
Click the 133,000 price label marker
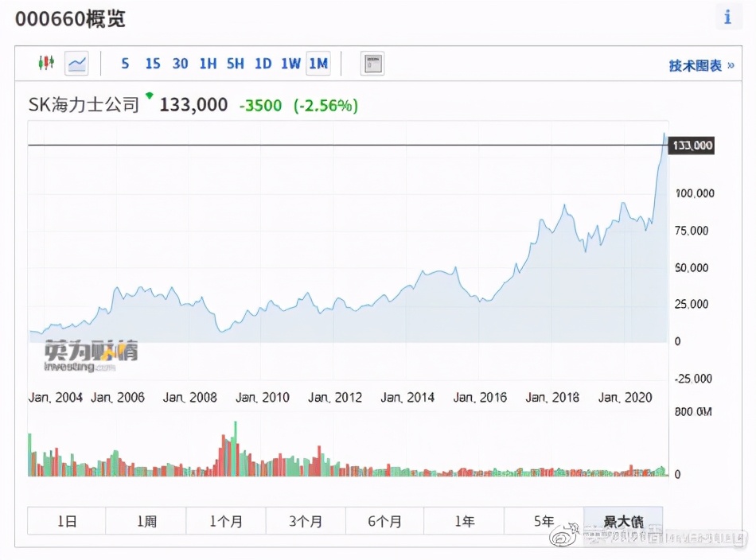point(691,146)
